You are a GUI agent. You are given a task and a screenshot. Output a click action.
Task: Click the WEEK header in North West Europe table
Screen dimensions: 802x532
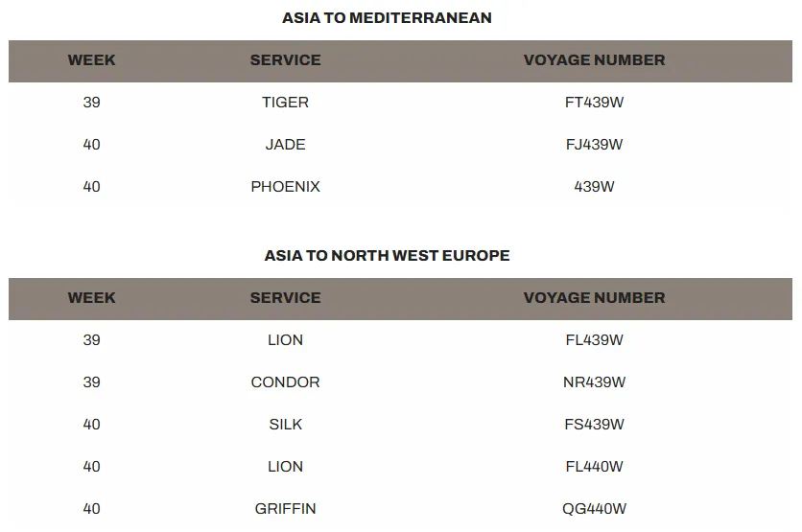(91, 298)
